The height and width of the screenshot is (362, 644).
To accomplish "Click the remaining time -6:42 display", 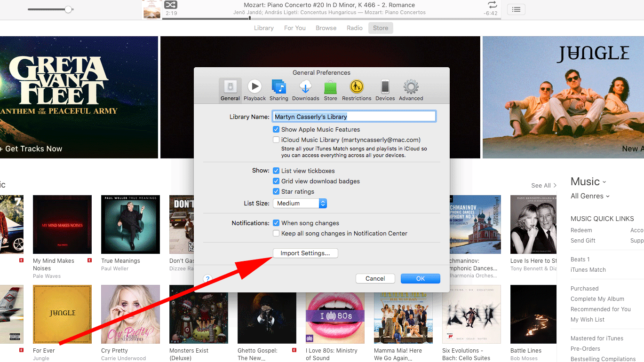I will (x=491, y=13).
